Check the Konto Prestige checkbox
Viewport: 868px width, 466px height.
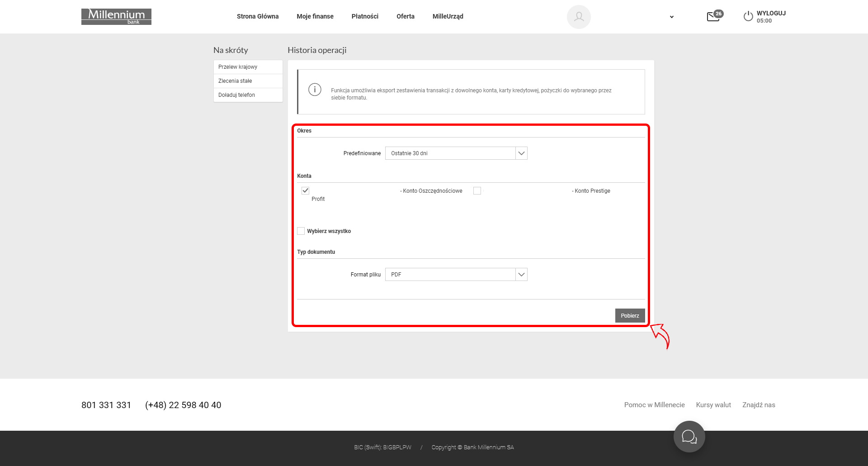477,191
